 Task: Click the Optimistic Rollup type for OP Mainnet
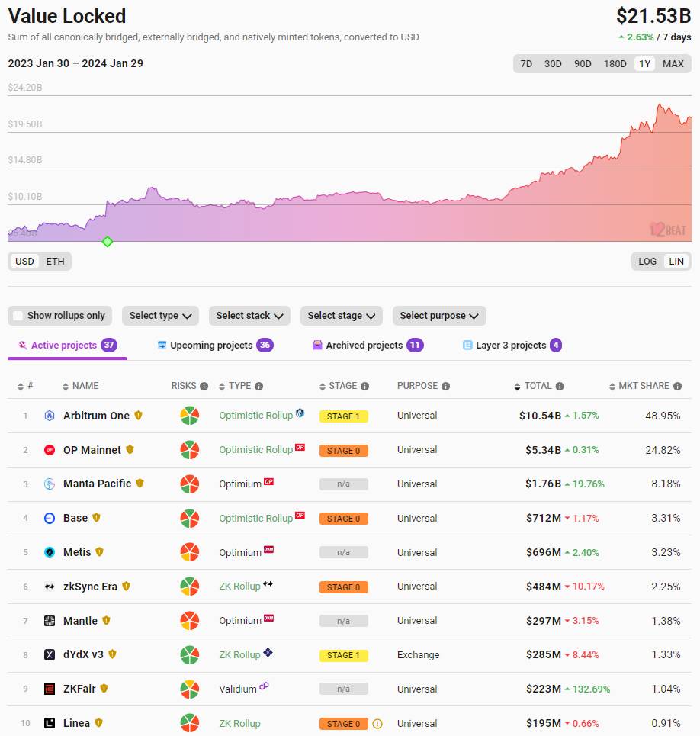pyautogui.click(x=255, y=450)
